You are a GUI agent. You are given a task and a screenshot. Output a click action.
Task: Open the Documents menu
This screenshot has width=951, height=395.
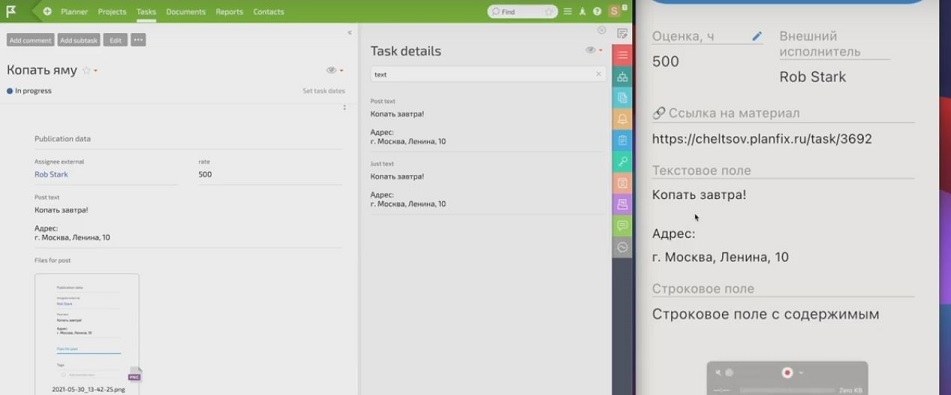click(186, 12)
